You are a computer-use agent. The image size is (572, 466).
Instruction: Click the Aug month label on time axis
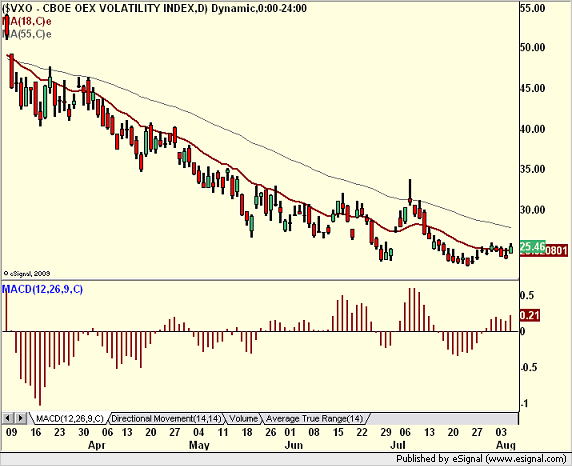[506, 445]
